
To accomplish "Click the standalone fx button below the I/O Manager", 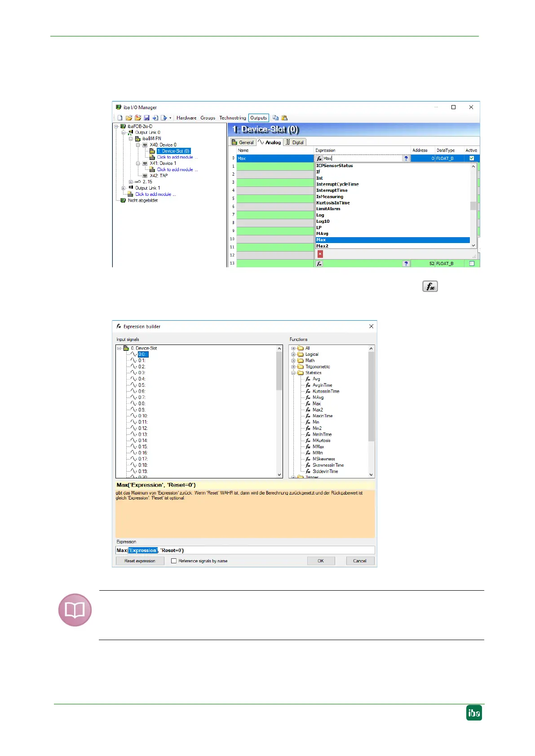I will pyautogui.click(x=430, y=286).
